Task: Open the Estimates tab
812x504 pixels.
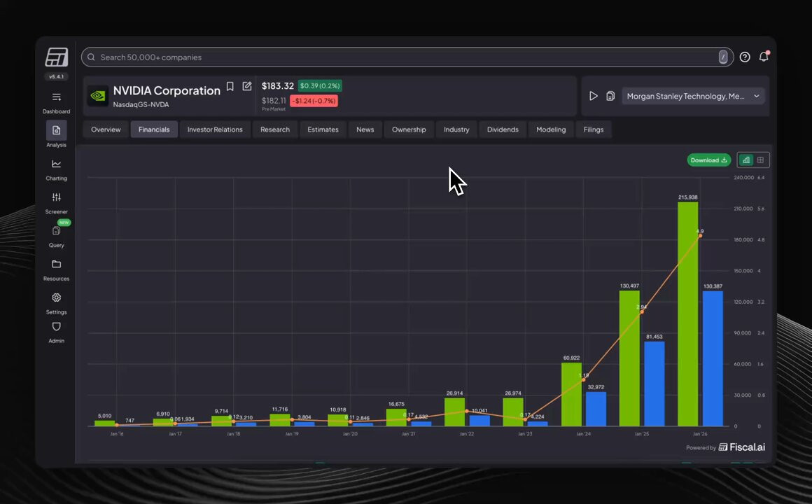Action: [323, 129]
